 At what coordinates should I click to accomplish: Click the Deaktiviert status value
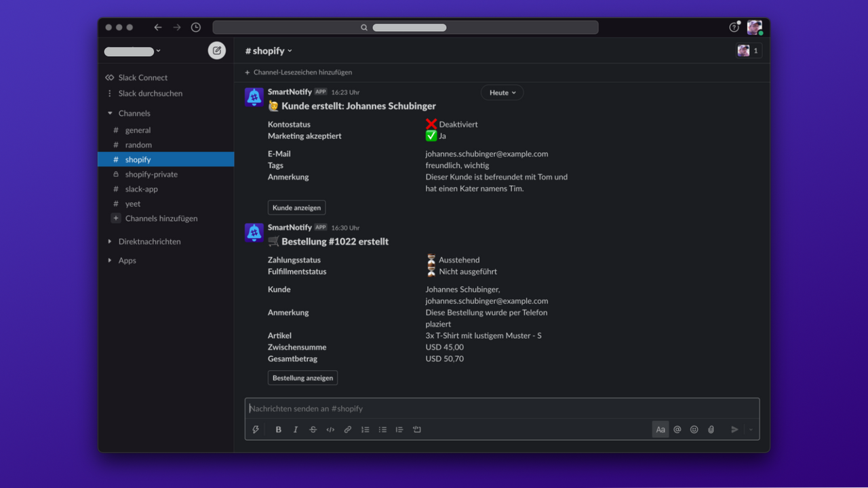point(458,124)
